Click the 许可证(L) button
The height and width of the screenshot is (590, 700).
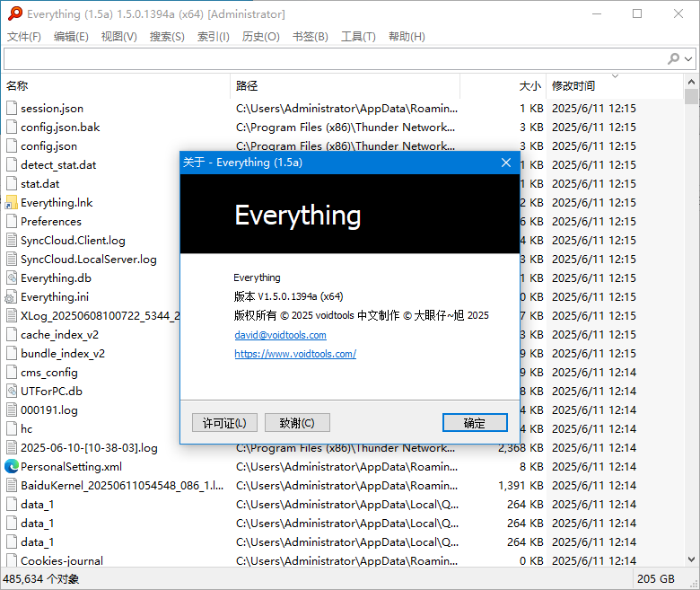pyautogui.click(x=224, y=422)
